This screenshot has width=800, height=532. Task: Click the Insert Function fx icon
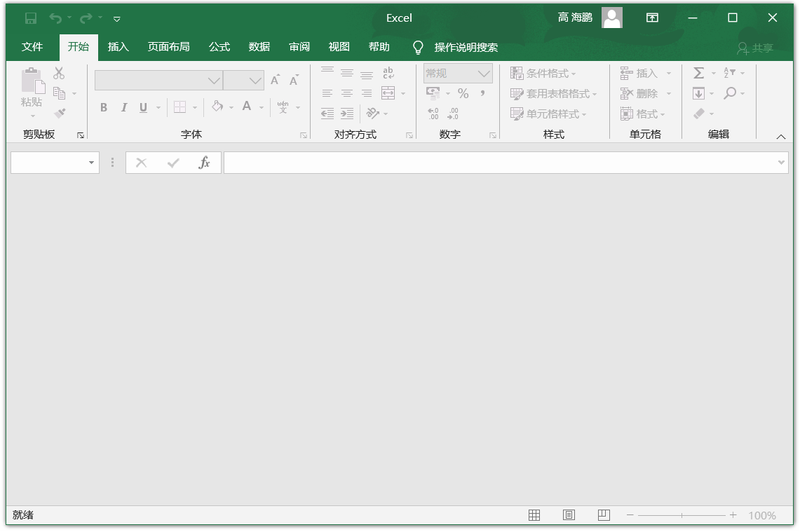(204, 163)
